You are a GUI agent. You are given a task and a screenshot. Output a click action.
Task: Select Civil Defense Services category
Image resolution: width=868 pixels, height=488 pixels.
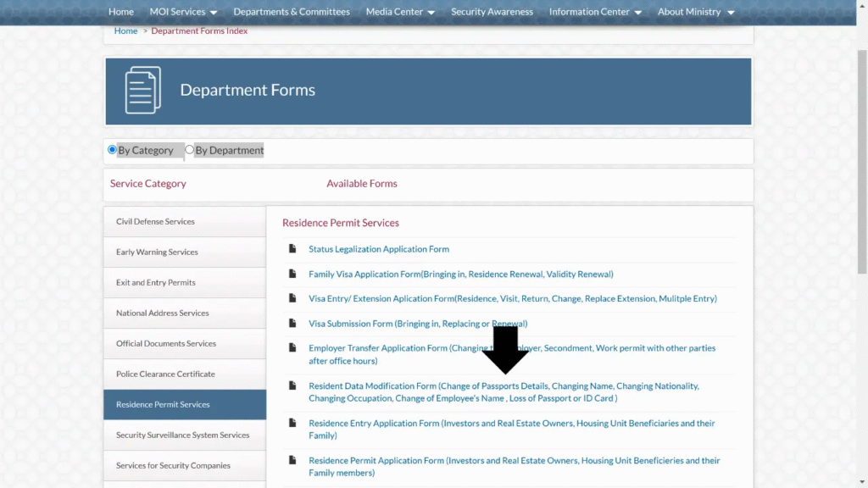coord(184,221)
